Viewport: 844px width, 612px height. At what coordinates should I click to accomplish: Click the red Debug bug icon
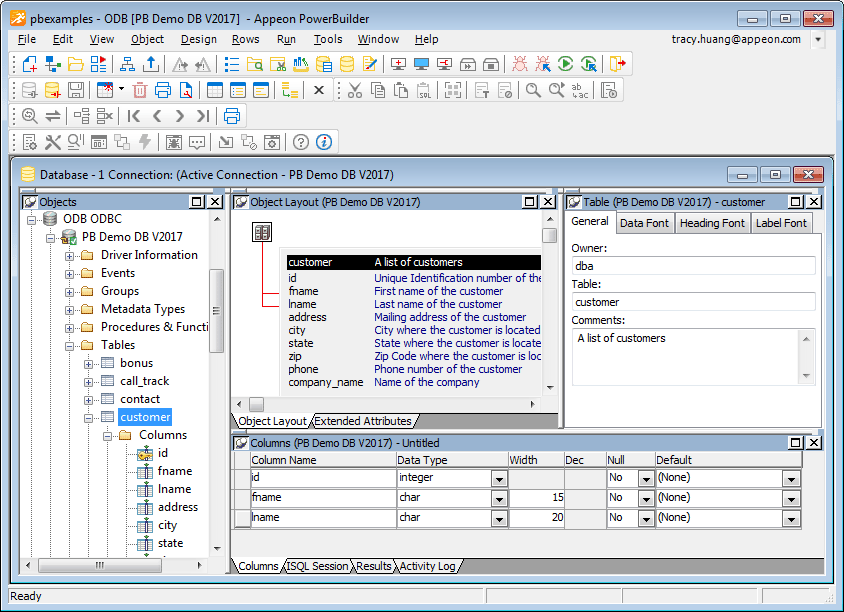point(520,64)
